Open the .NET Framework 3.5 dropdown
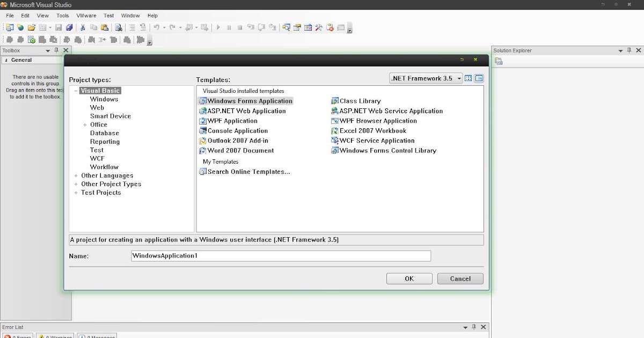 (x=426, y=78)
